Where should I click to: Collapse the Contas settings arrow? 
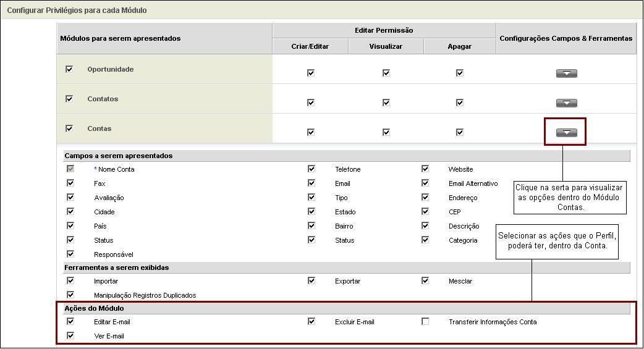(566, 133)
